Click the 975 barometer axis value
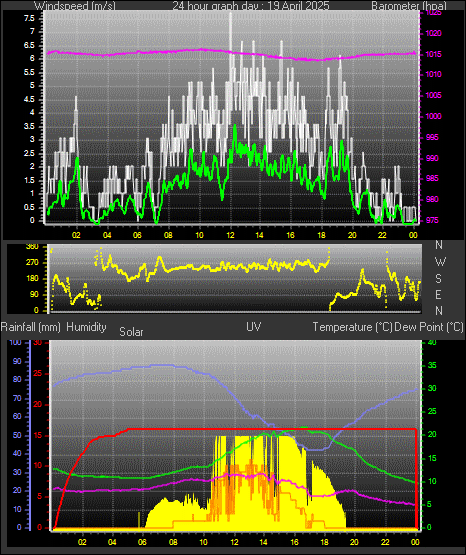This screenshot has width=466, height=555. (432, 220)
